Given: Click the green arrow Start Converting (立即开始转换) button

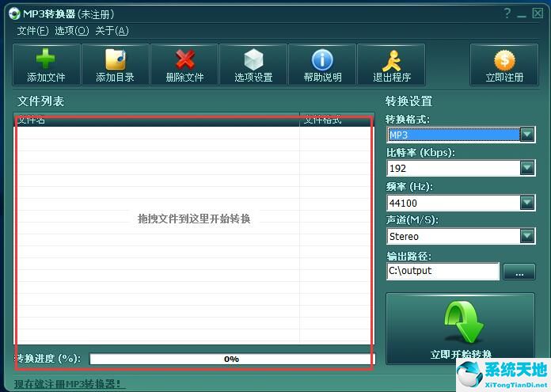Looking at the screenshot, I should click(x=460, y=329).
